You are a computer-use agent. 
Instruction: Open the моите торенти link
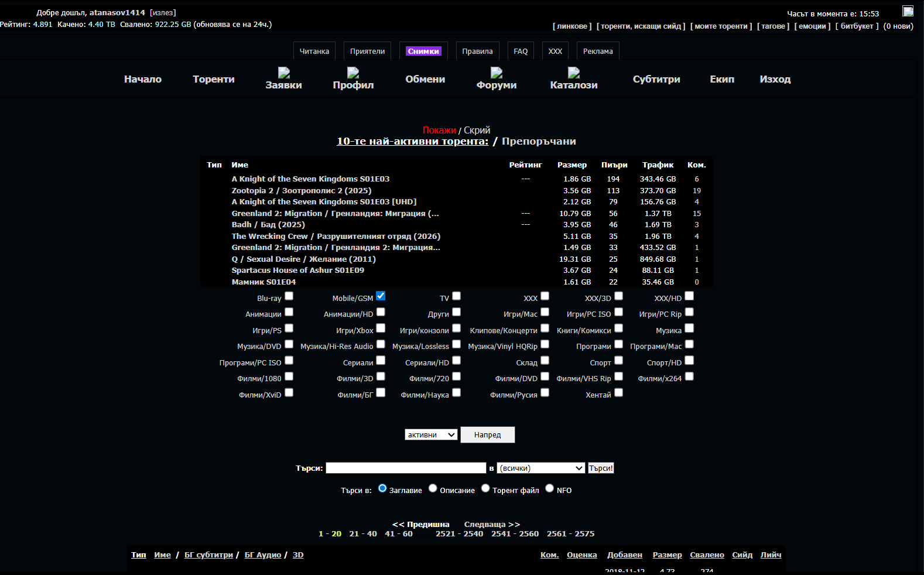[721, 26]
